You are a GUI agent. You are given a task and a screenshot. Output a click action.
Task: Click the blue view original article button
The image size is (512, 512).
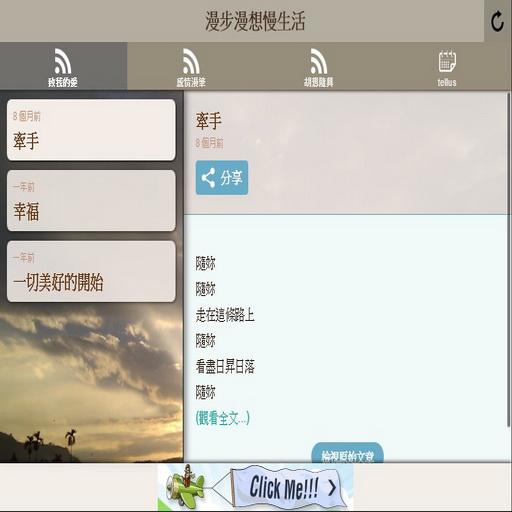pos(347,453)
